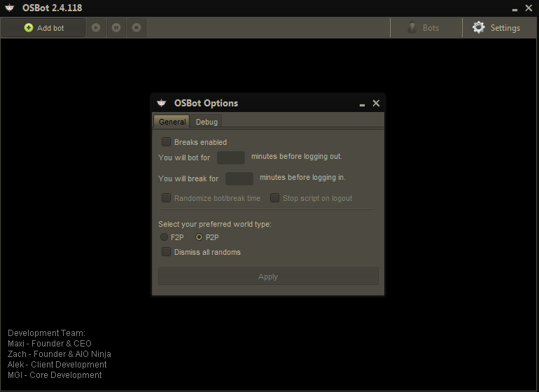This screenshot has width=539, height=392.
Task: Switch to the Debug tab
Action: (x=206, y=122)
